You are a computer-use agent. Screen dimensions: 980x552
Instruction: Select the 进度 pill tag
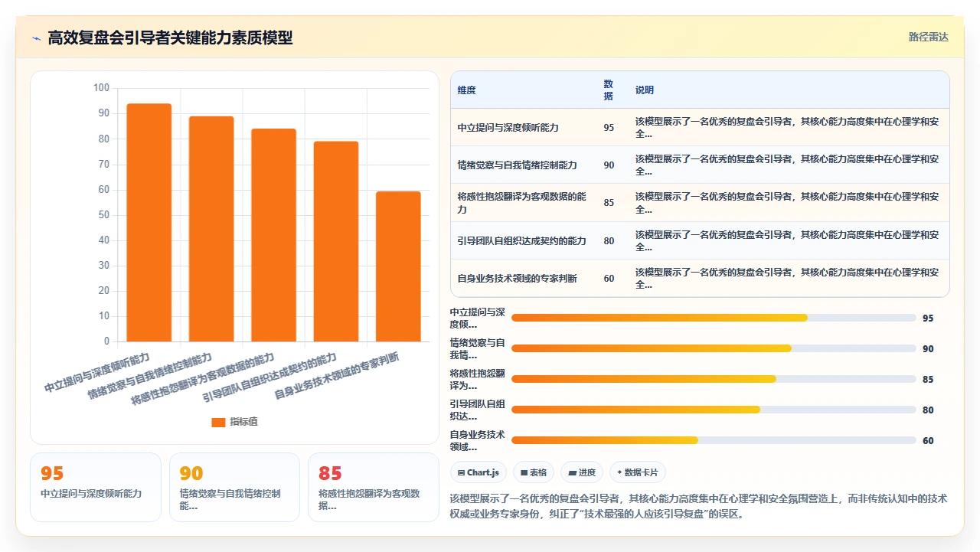tap(582, 472)
